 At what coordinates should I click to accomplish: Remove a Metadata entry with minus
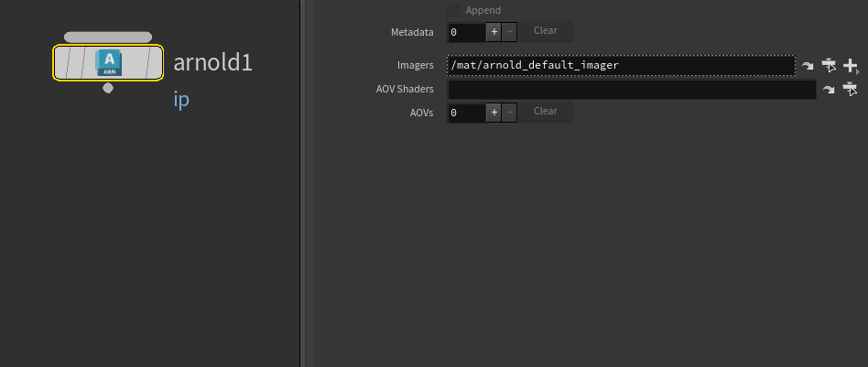click(x=510, y=31)
